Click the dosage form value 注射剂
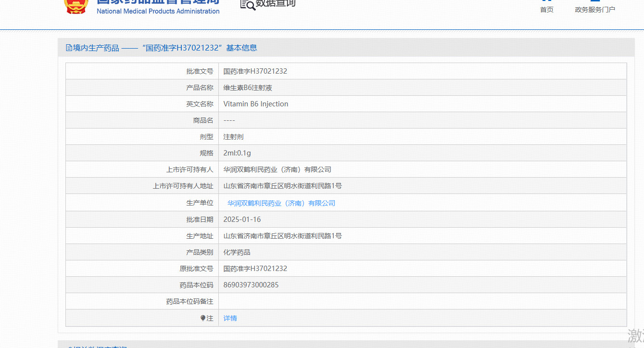This screenshot has height=348, width=644. point(233,137)
